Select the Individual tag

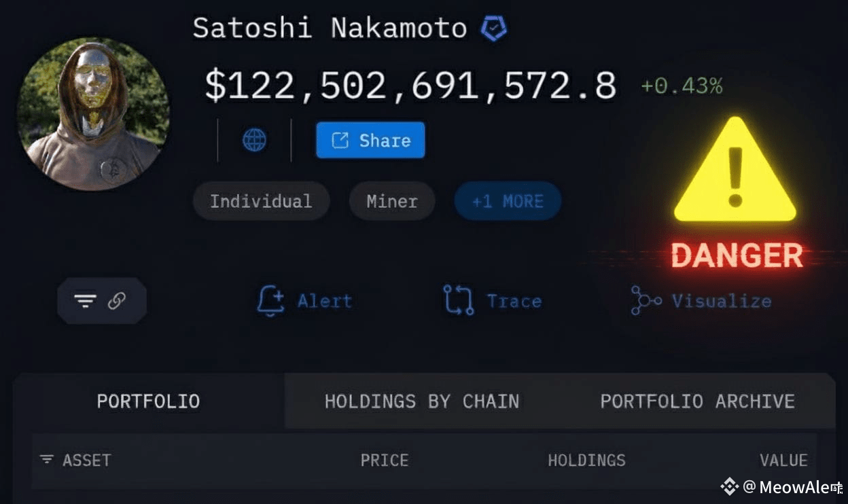[x=261, y=201]
